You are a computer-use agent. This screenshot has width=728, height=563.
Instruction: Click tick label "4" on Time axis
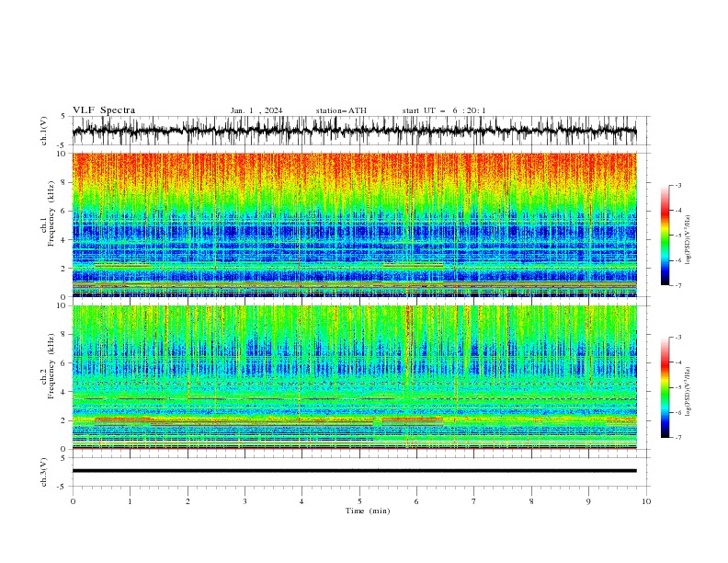click(x=301, y=501)
